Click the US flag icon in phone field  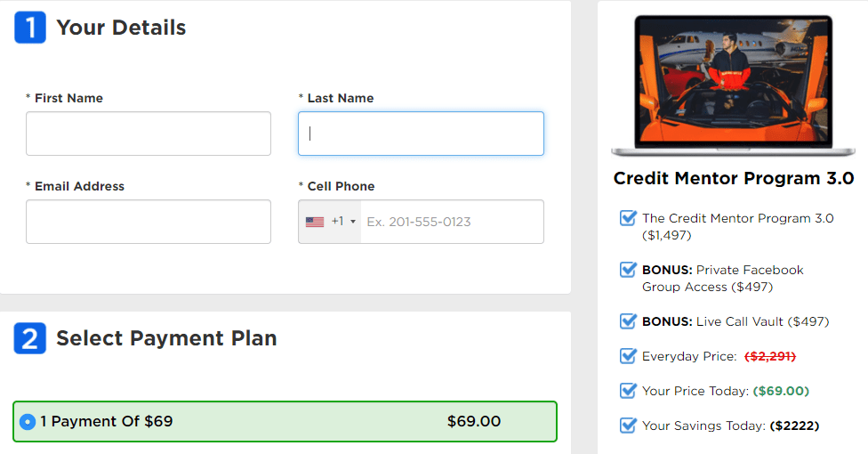point(315,222)
